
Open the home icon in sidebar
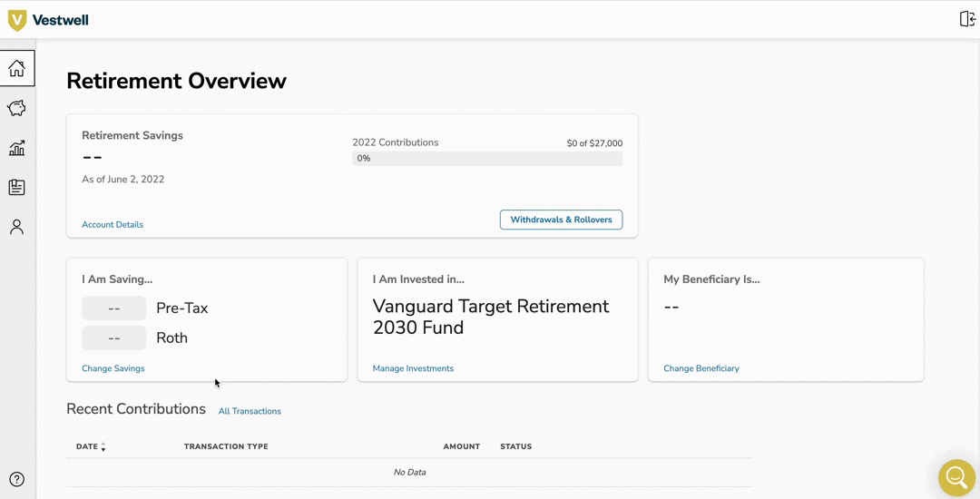pyautogui.click(x=16, y=69)
